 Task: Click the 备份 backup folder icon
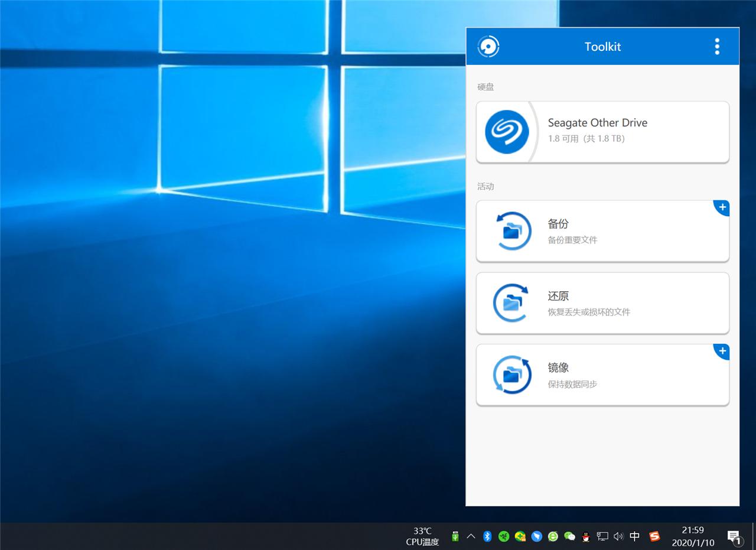click(x=511, y=231)
